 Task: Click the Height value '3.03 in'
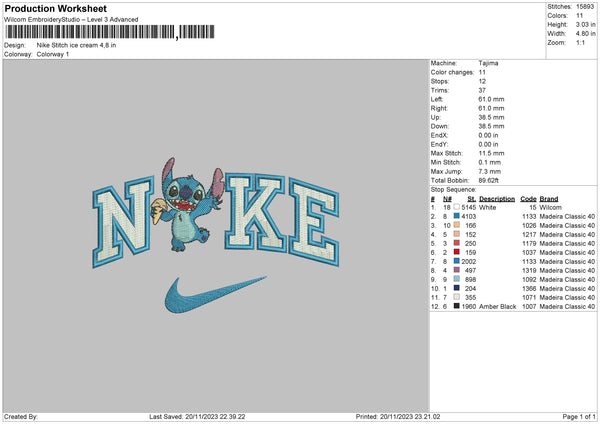point(586,24)
